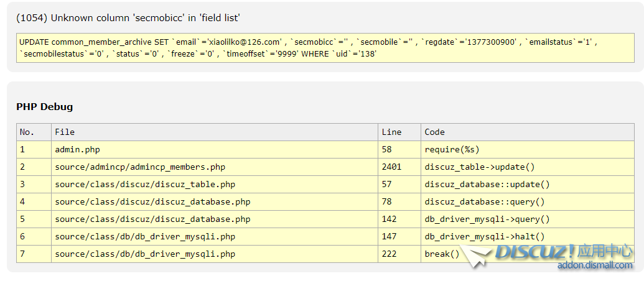This screenshot has width=644, height=281.
Task: Click row number 5 cell
Action: tap(23, 219)
